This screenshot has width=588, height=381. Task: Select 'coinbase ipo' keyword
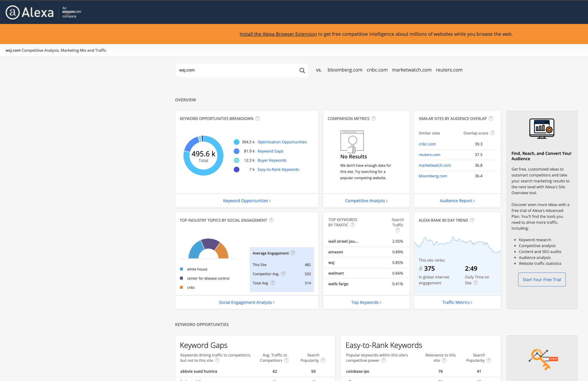tap(357, 372)
